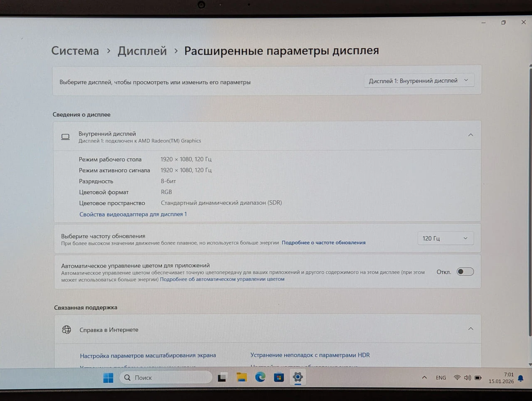Click the Settings gear icon in taskbar
The image size is (532, 401).
tap(298, 377)
